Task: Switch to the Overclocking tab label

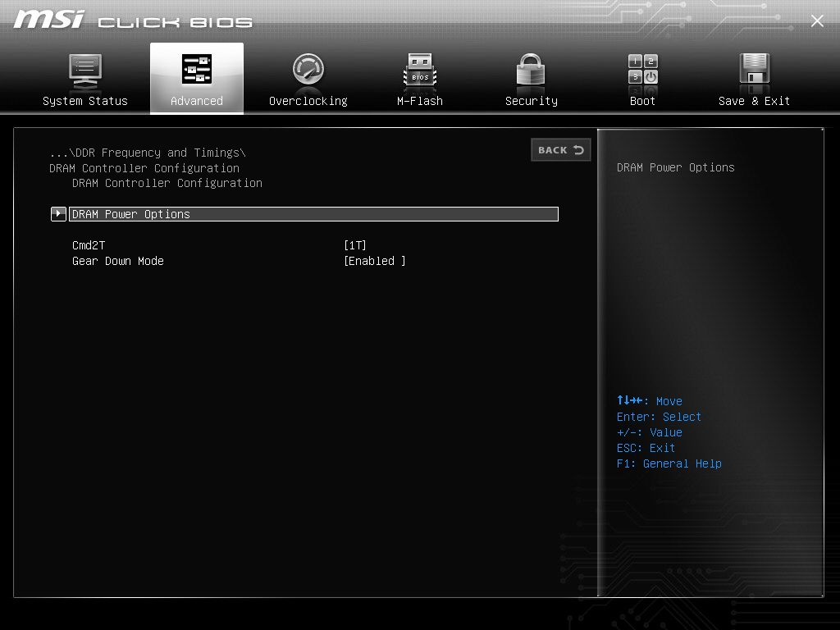Action: [308, 101]
